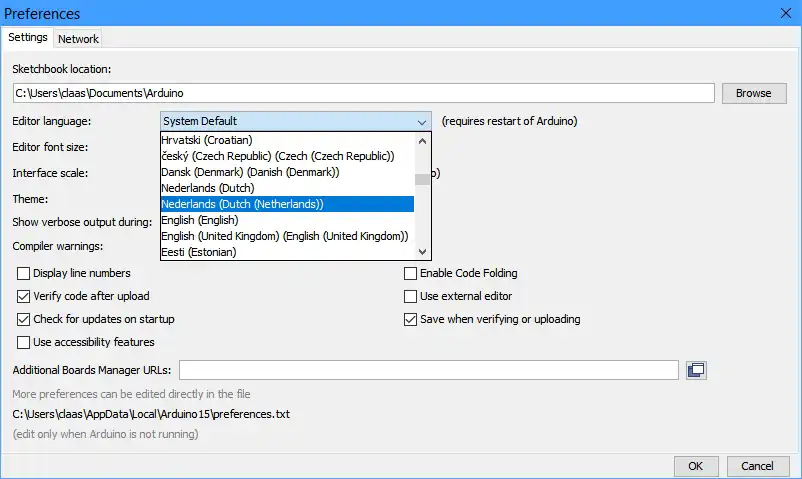Screen dimensions: 802x479
Task: Choose Dansk (Danish (Denmark)) language option
Action: (250, 172)
